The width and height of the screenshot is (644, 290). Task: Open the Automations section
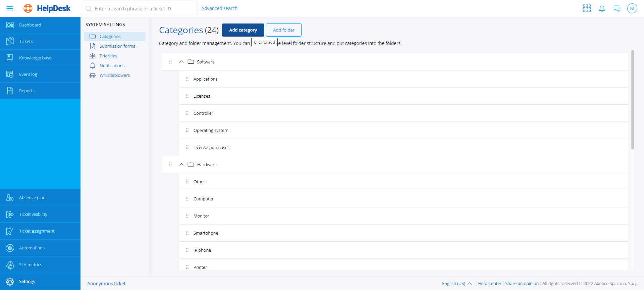point(32,248)
